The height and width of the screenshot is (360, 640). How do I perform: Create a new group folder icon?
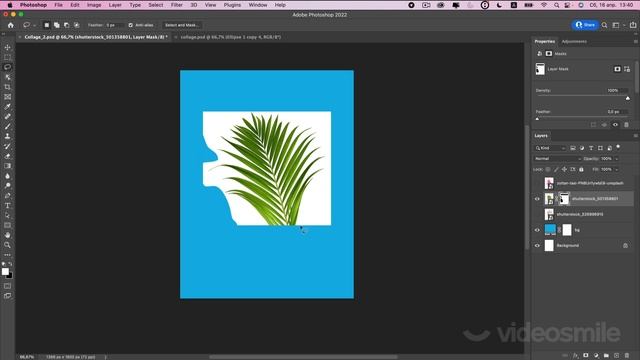(606, 356)
